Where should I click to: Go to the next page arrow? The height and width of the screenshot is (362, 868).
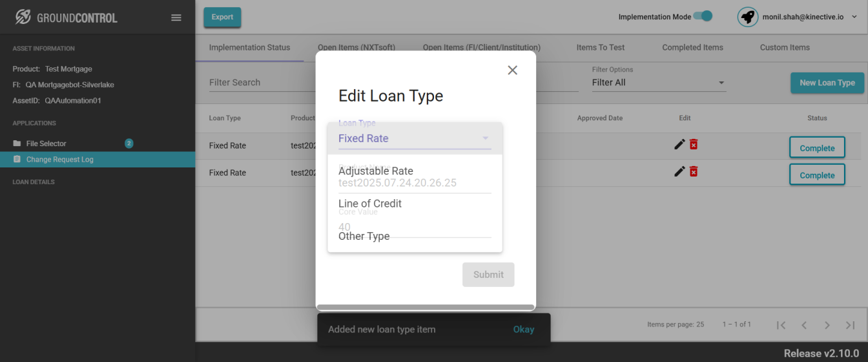(x=827, y=325)
